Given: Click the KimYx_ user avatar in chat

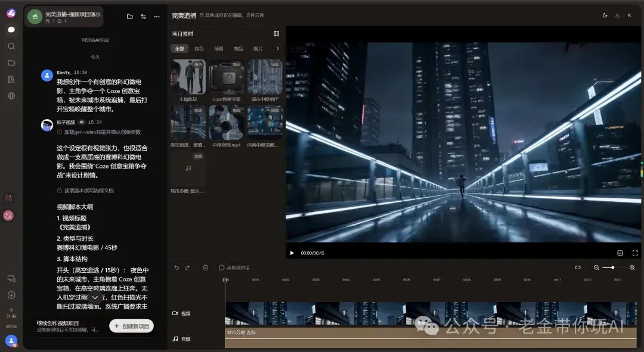Looking at the screenshot, I should 47,76.
